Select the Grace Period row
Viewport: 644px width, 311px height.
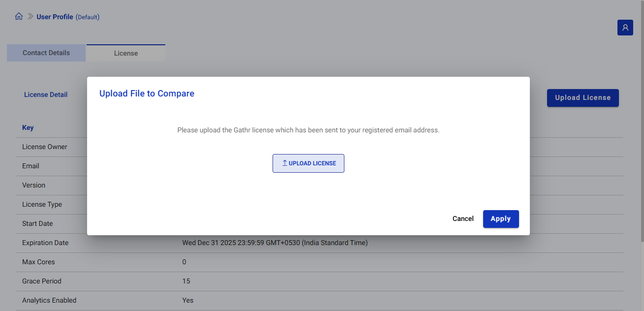(x=42, y=281)
